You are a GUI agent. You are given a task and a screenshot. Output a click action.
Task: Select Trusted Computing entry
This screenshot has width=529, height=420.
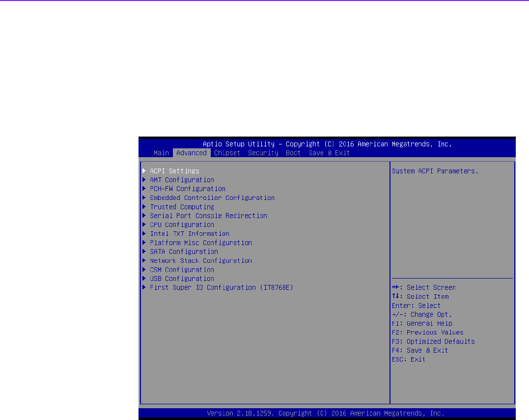point(182,207)
